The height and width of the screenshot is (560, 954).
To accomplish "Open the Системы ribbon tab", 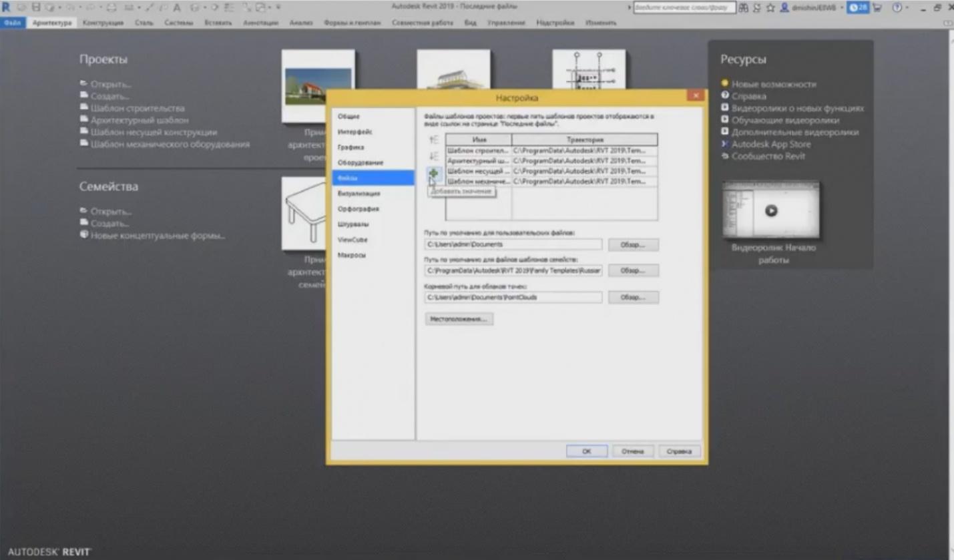I will click(x=179, y=23).
